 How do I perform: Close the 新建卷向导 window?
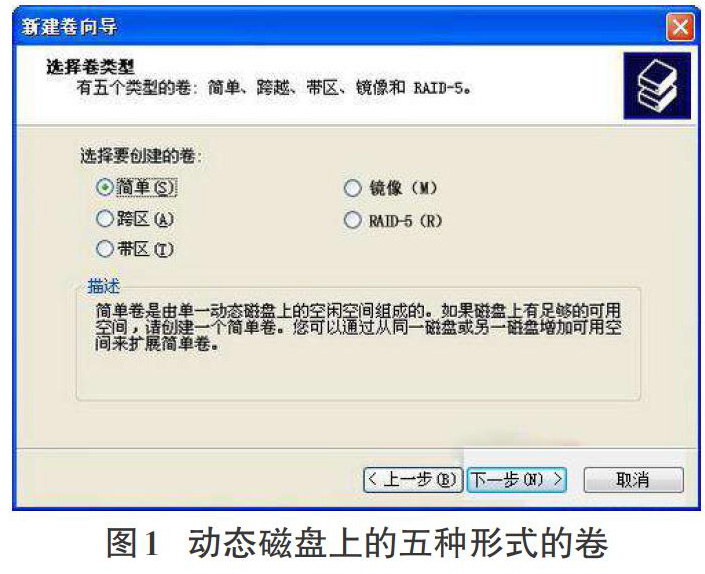(x=680, y=27)
